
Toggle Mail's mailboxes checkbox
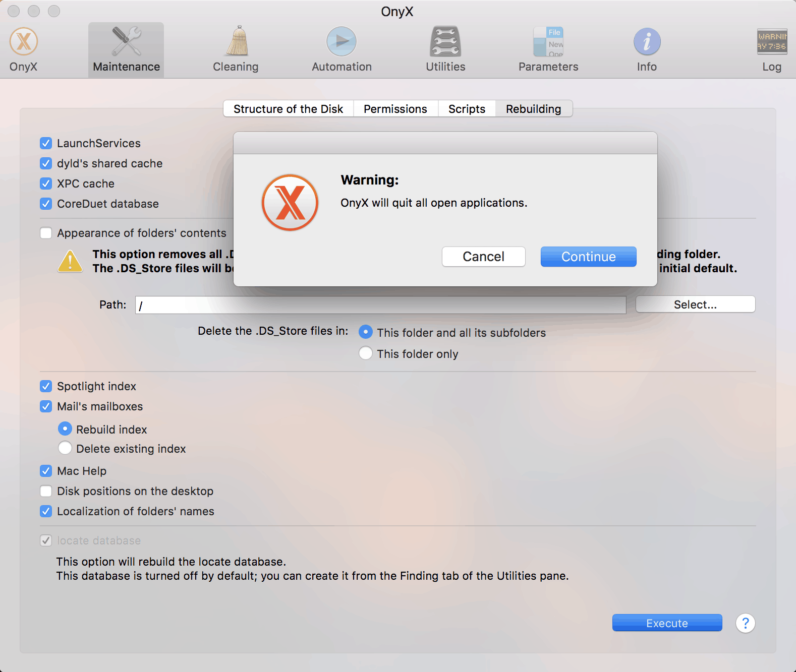46,406
